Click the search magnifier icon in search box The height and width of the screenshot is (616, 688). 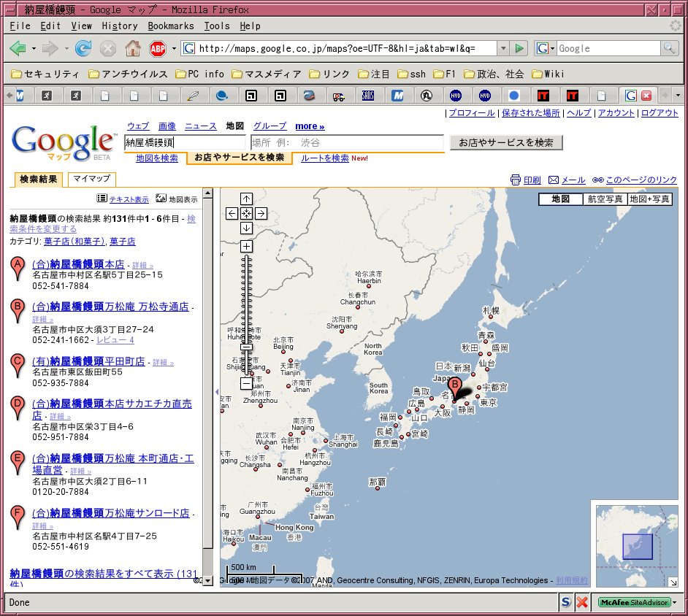point(669,48)
